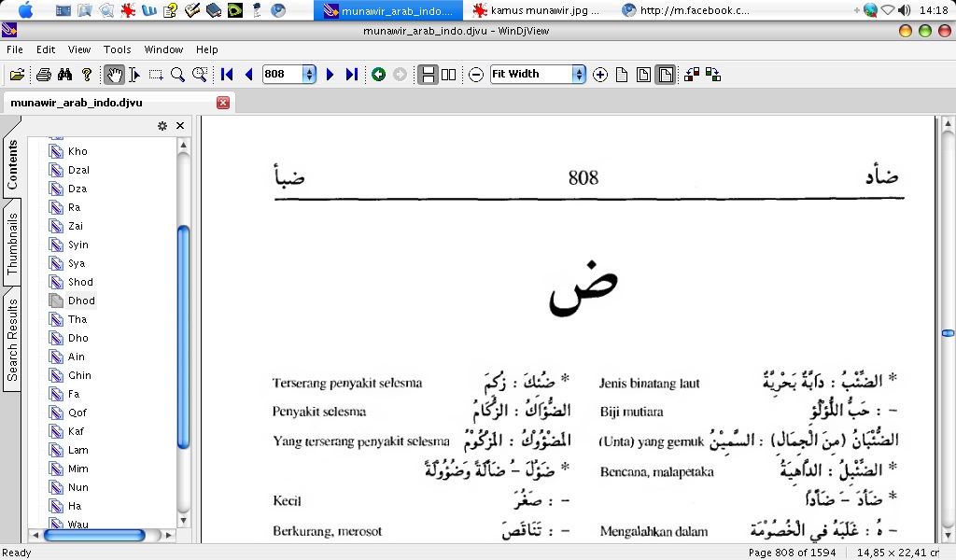Image resolution: width=956 pixels, height=560 pixels.
Task: Open the Tools menu
Action: coord(117,49)
